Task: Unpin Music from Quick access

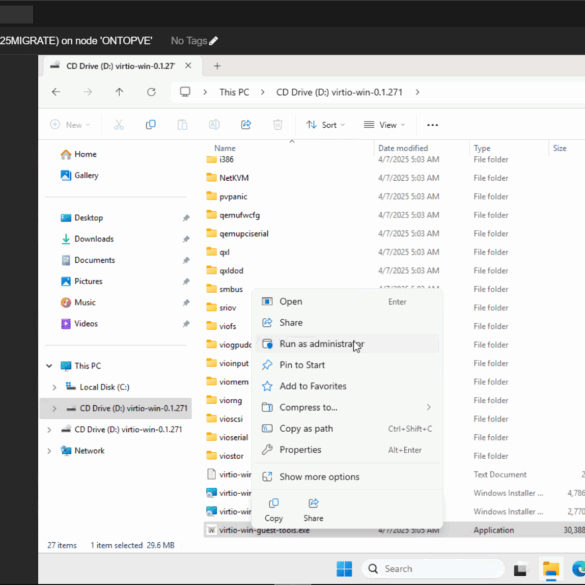Action: click(186, 303)
